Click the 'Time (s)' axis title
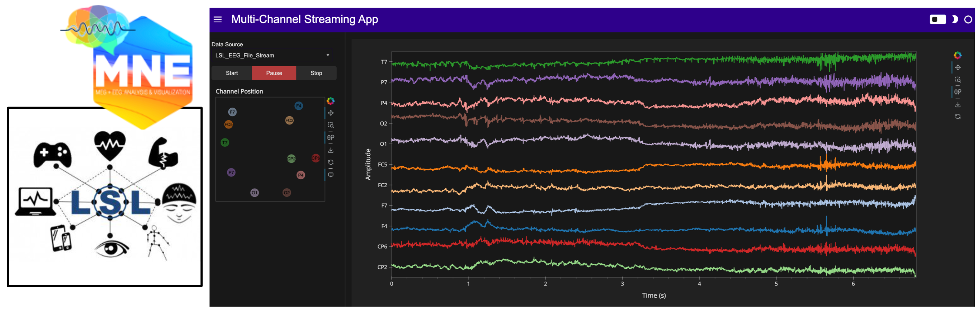 point(653,295)
